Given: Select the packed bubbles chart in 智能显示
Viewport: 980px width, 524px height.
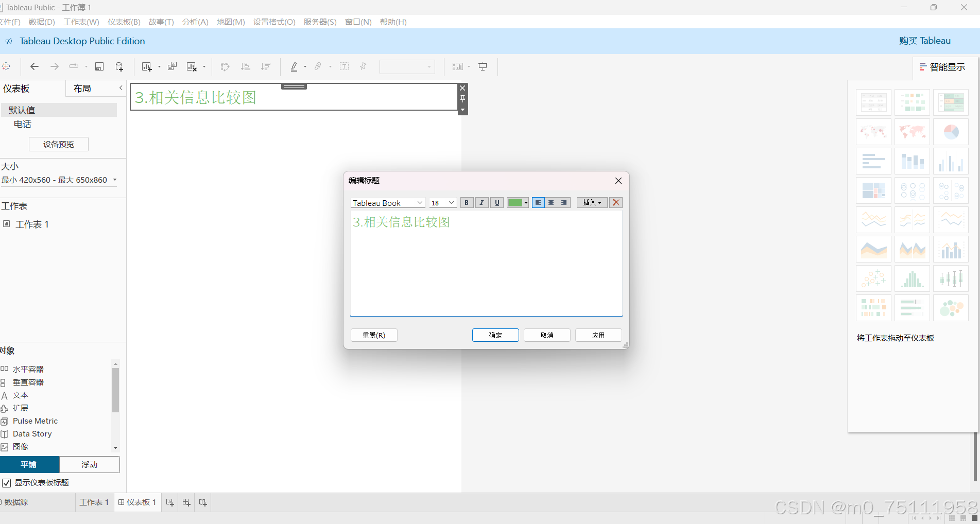Looking at the screenshot, I should (x=951, y=308).
